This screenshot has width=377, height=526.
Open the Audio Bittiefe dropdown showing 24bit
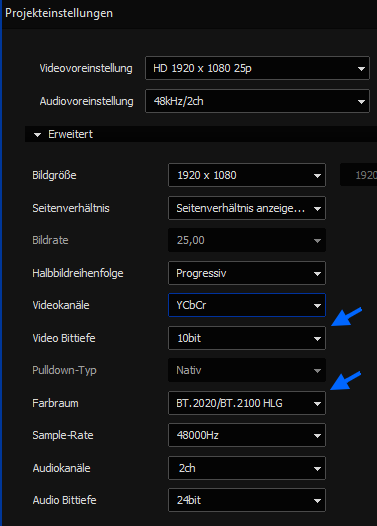pyautogui.click(x=247, y=500)
